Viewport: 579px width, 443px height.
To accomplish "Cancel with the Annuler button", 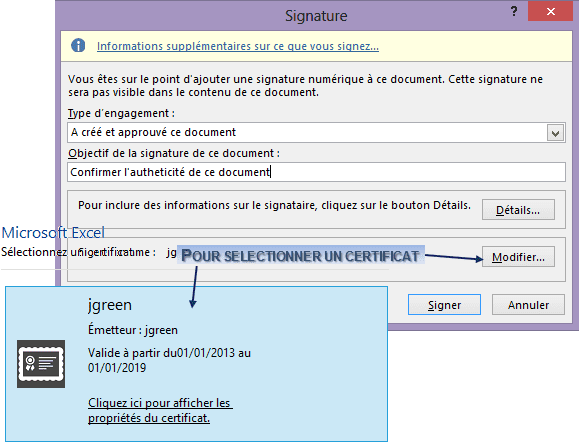I will tap(528, 305).
